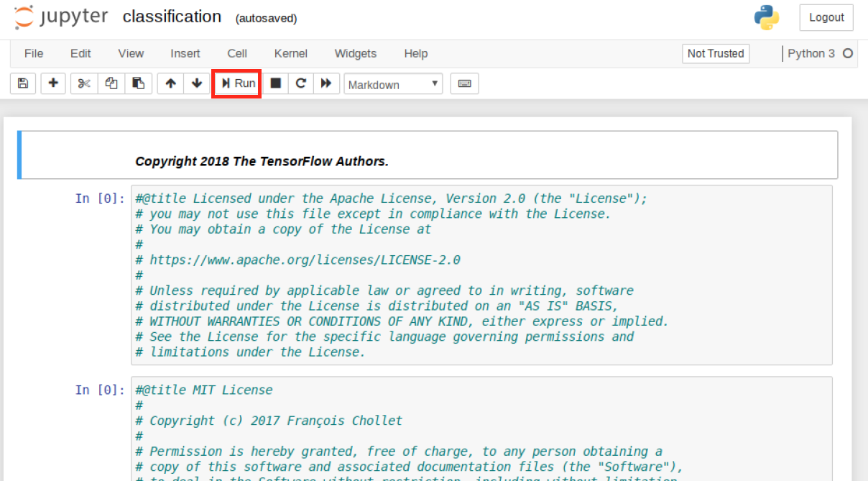Screen dimensions: 868x481
Task: Open the File menu
Action: [x=34, y=53]
